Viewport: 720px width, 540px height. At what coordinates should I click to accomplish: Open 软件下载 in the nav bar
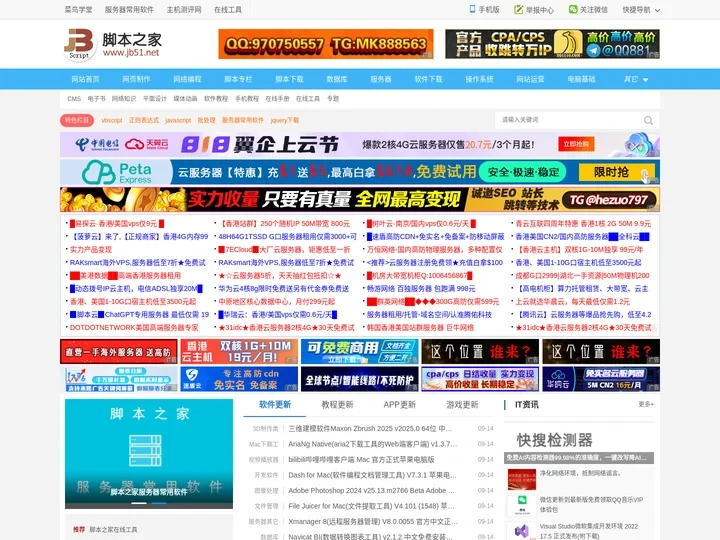click(428, 79)
